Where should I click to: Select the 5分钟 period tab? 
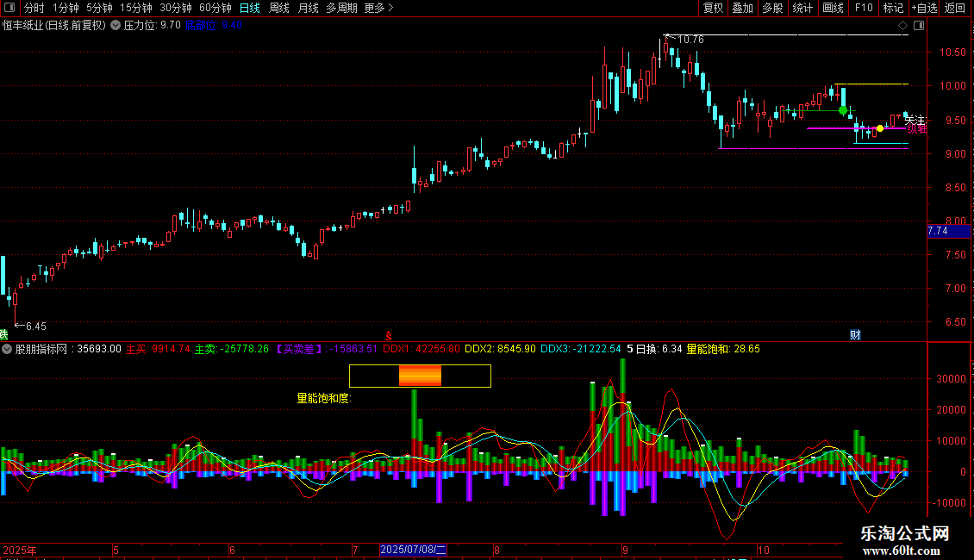(x=99, y=8)
